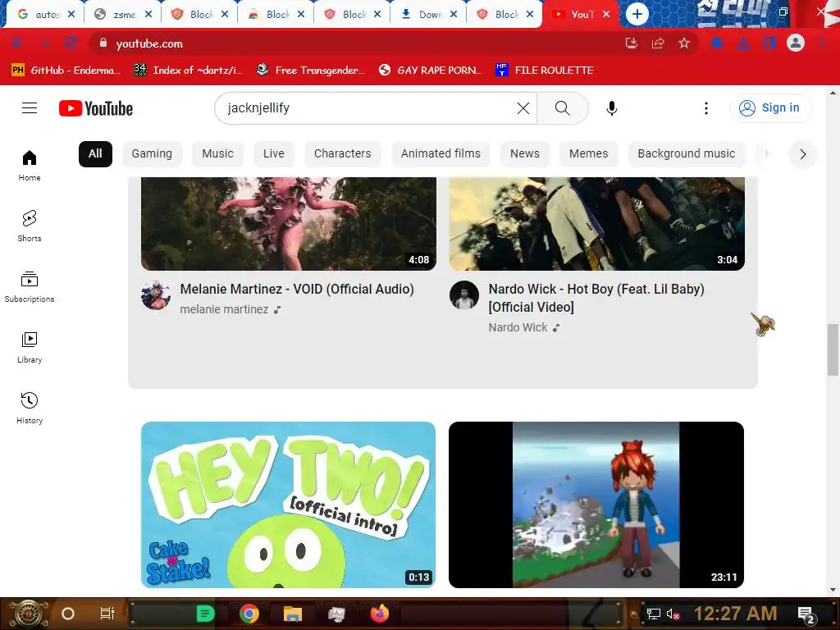840x630 pixels.
Task: Click the magnifier search button
Action: click(x=563, y=108)
